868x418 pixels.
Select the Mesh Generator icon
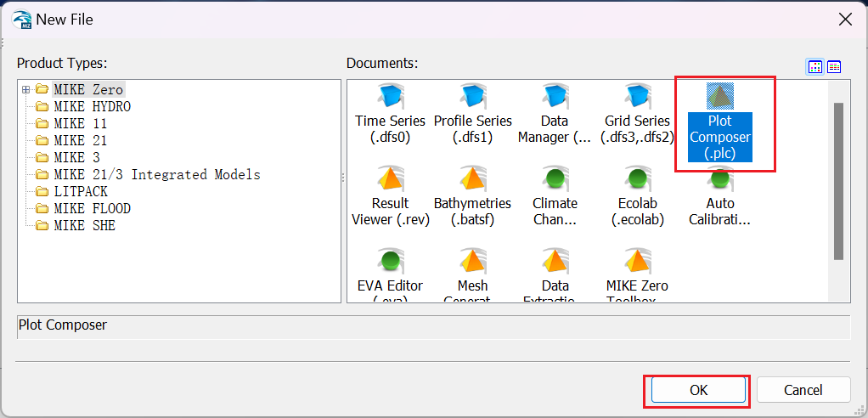(x=473, y=262)
